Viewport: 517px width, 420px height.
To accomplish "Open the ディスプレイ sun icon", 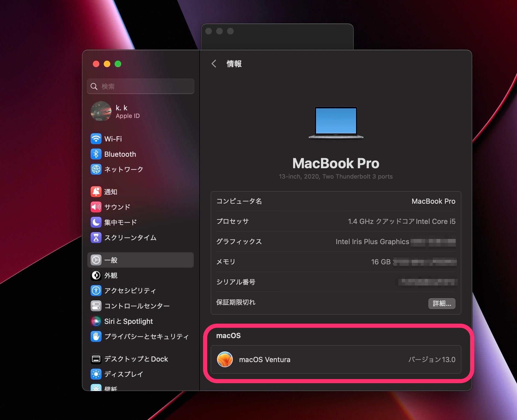I will (x=96, y=374).
